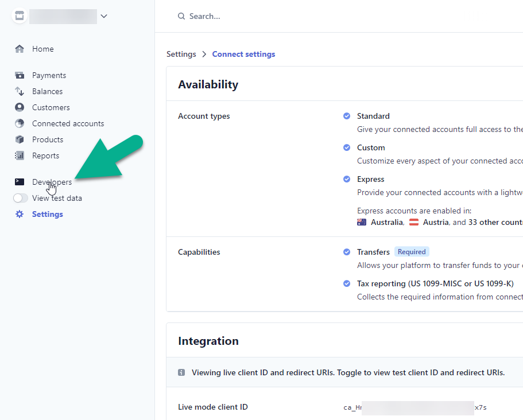Click the Connected accounts globe icon

point(20,123)
